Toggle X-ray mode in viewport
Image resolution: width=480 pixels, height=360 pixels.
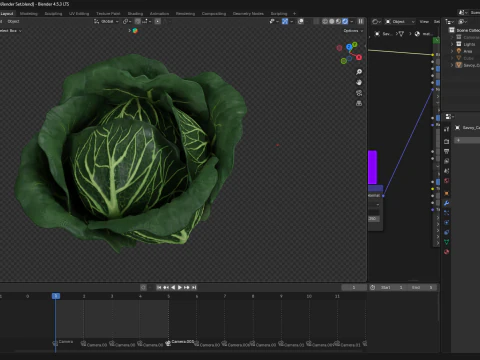(x=316, y=21)
